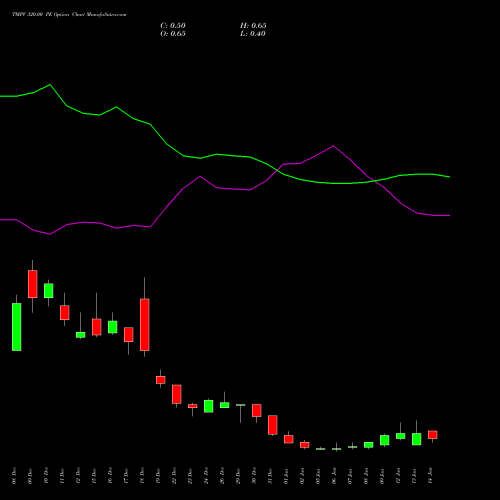The height and width of the screenshot is (500, 500).
Task: Select the last red candle for 14 Jan
Action: (x=433, y=435)
